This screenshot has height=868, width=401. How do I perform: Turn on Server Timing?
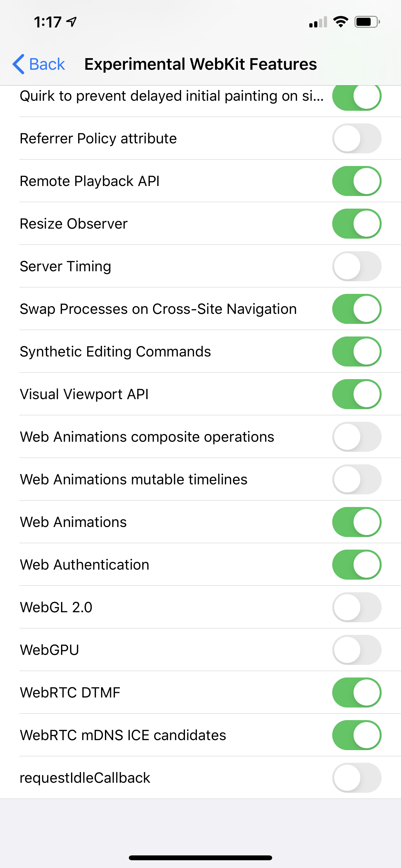pyautogui.click(x=356, y=266)
